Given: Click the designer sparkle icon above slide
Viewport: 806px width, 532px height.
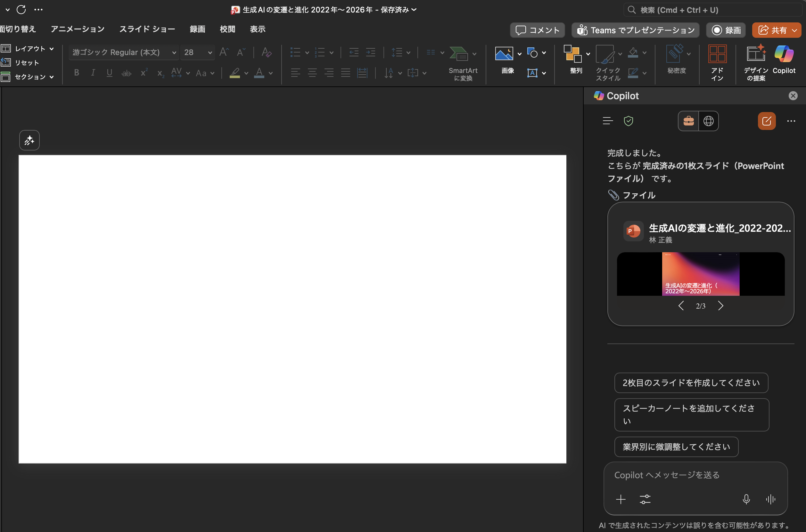Looking at the screenshot, I should point(29,140).
